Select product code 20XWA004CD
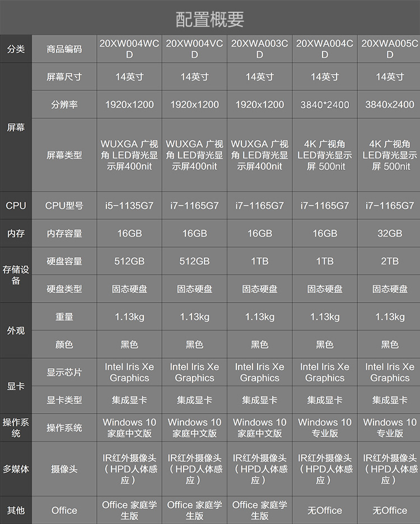Image resolution: width=420 pixels, height=524 pixels. pos(324,49)
